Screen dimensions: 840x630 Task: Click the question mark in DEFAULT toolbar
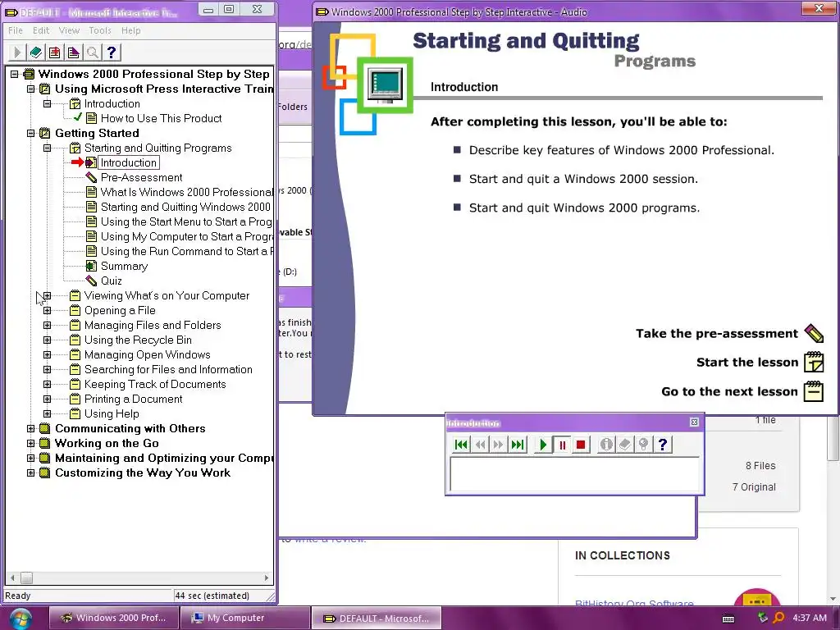111,52
